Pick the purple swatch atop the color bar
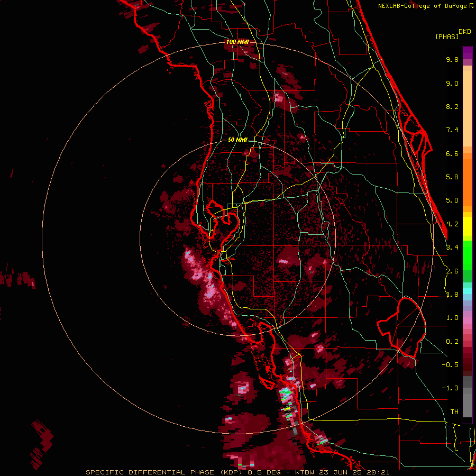This screenshot has height=476, width=476. pos(467,53)
